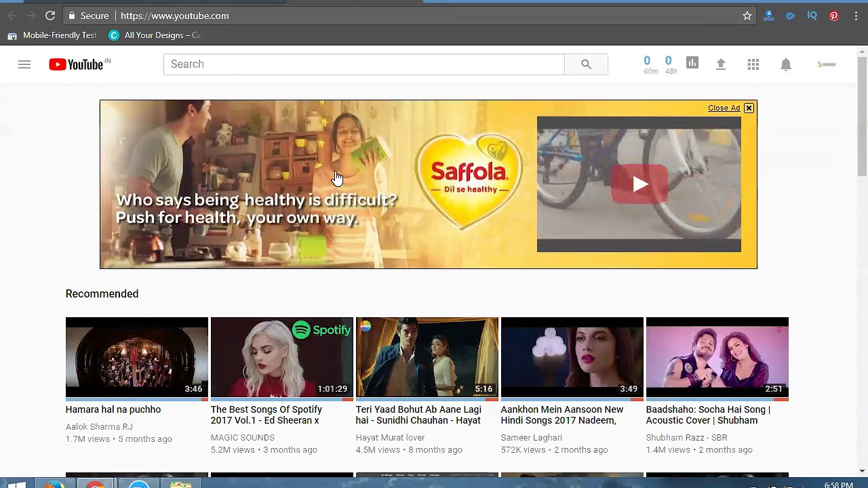The image size is (868, 488).
Task: Click the address bar URL
Action: [x=175, y=16]
